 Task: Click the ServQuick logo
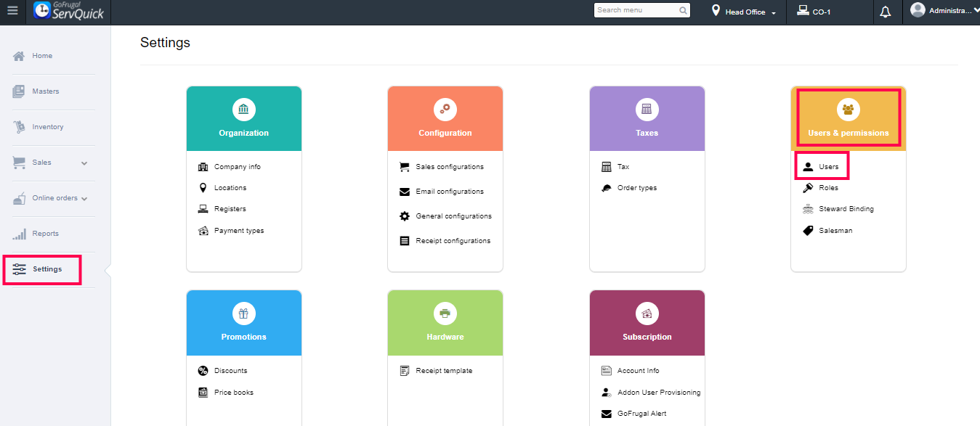tap(68, 11)
